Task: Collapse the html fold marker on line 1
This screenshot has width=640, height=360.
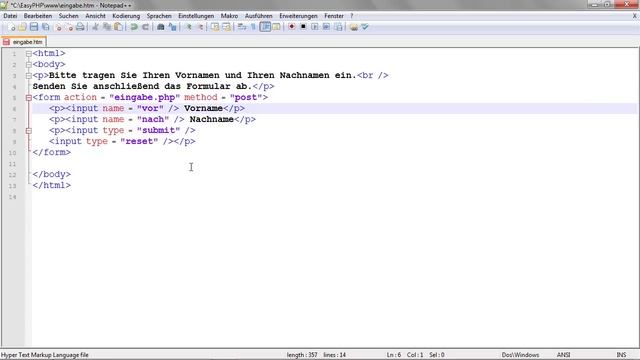Action: click(29, 53)
